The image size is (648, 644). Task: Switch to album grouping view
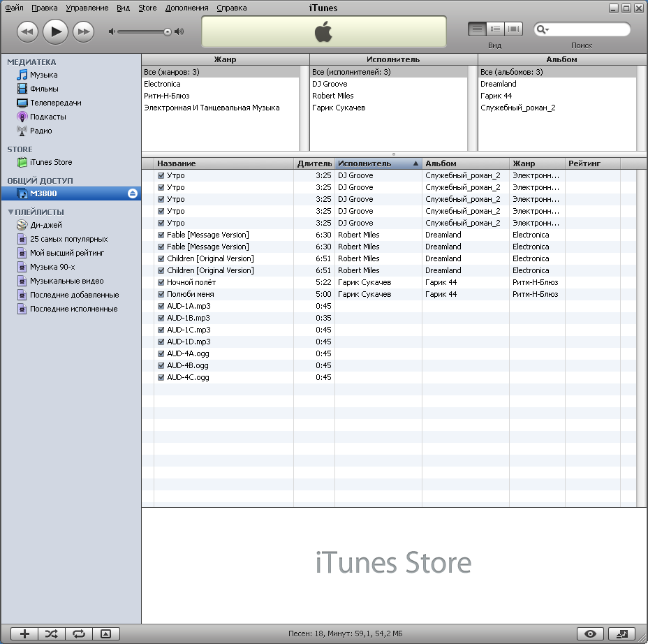tap(495, 29)
